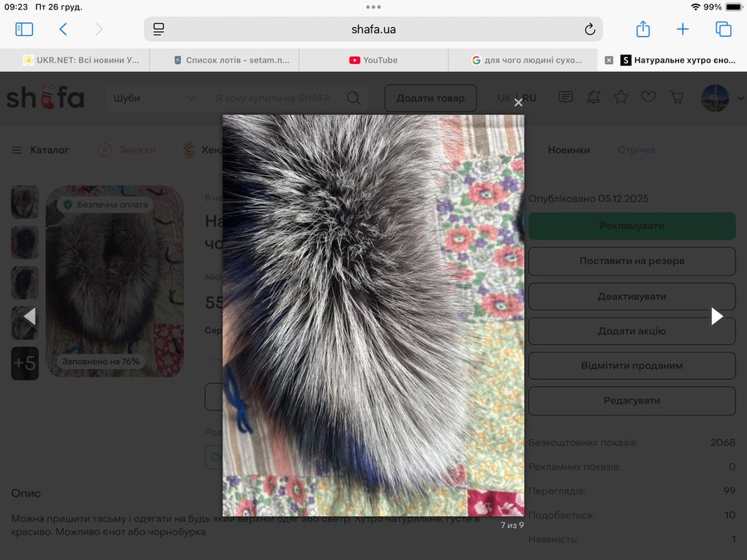Show the Safari tab overview
The height and width of the screenshot is (560, 747).
pyautogui.click(x=723, y=30)
